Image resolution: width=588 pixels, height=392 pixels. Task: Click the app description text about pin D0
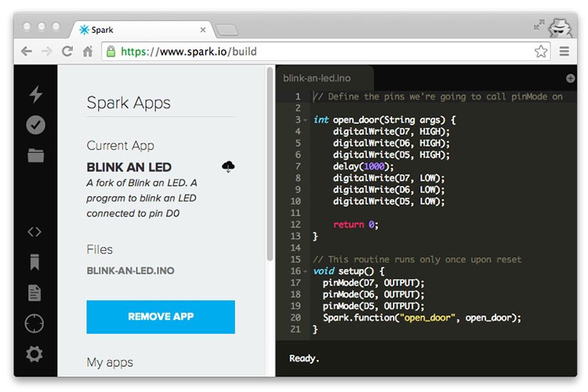click(x=142, y=198)
